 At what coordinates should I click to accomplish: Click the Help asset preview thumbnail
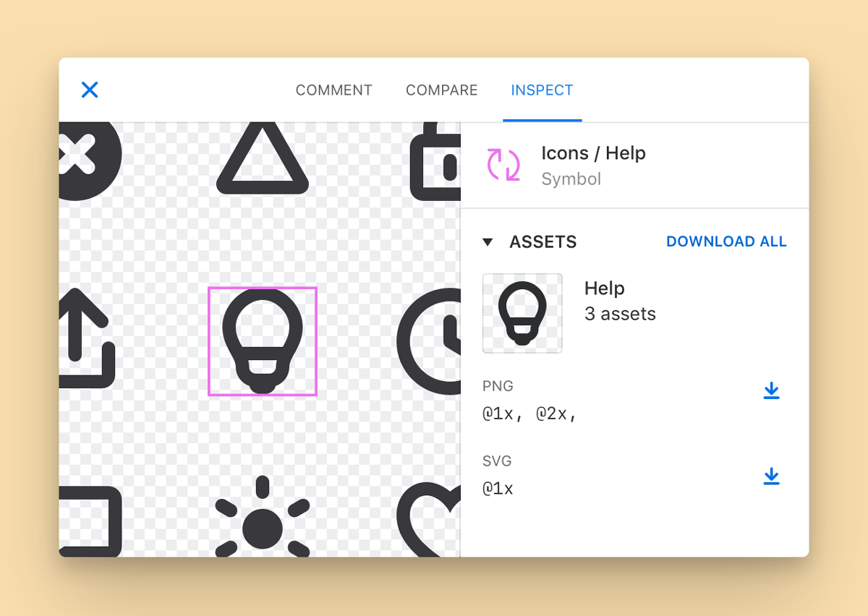coord(522,312)
